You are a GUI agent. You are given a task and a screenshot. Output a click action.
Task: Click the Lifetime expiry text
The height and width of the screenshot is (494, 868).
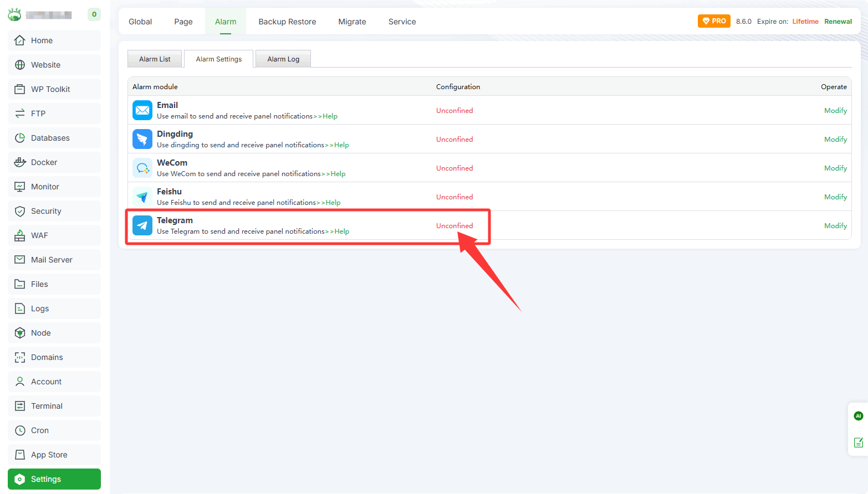click(x=805, y=22)
